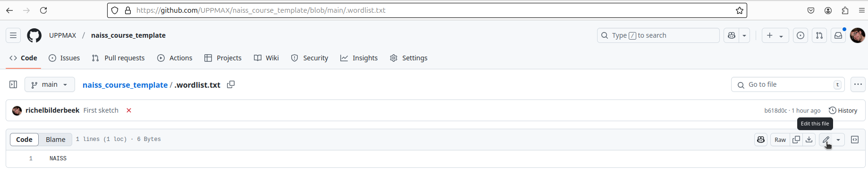Ask Copilot about this file
The height and width of the screenshot is (182, 868).
click(761, 140)
